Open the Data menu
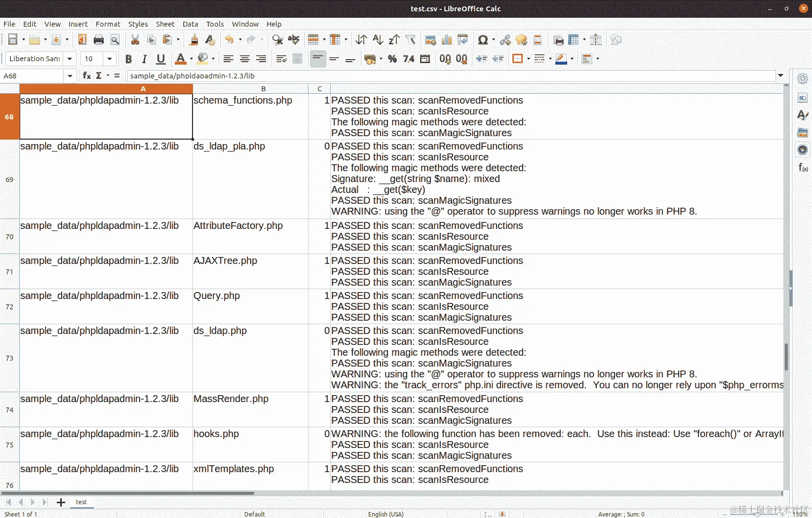This screenshot has width=812, height=518. point(190,24)
